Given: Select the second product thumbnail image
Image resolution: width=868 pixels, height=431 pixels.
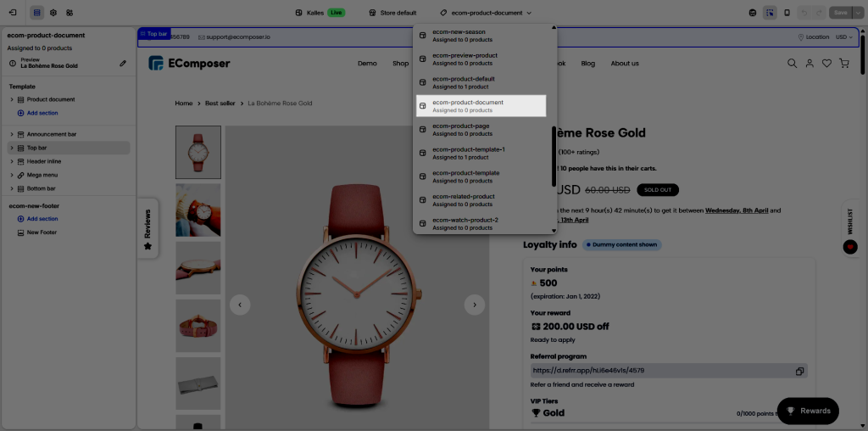Looking at the screenshot, I should (x=198, y=210).
